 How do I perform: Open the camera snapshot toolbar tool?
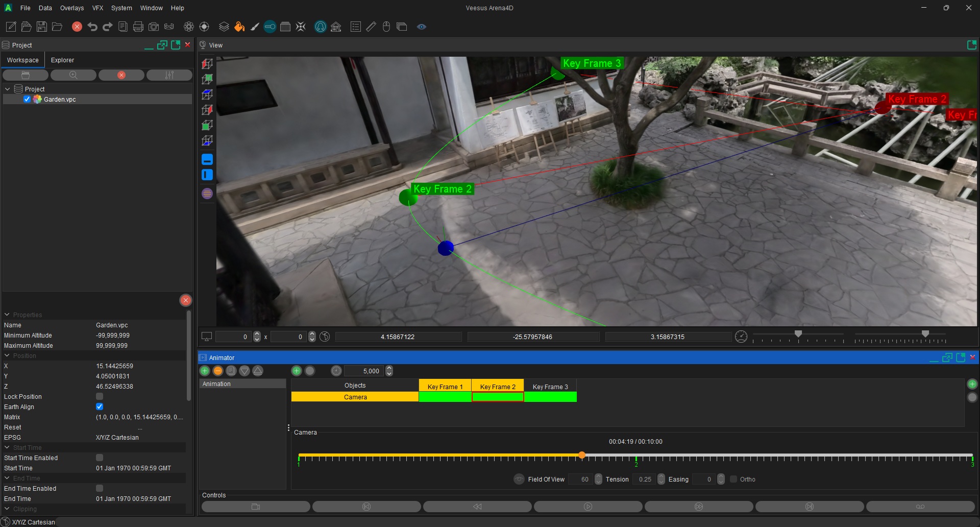coord(154,27)
